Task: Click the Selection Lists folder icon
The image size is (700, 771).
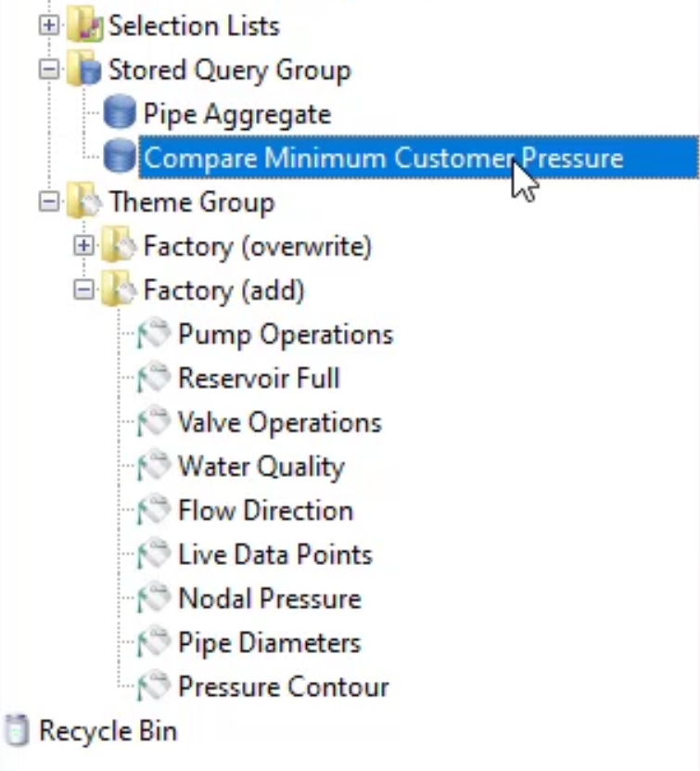Action: coord(84,24)
